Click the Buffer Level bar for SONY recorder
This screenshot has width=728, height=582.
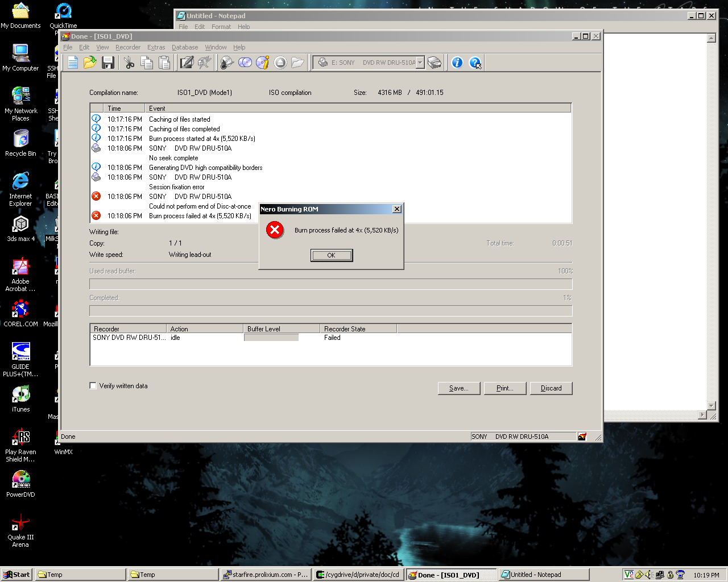(271, 338)
